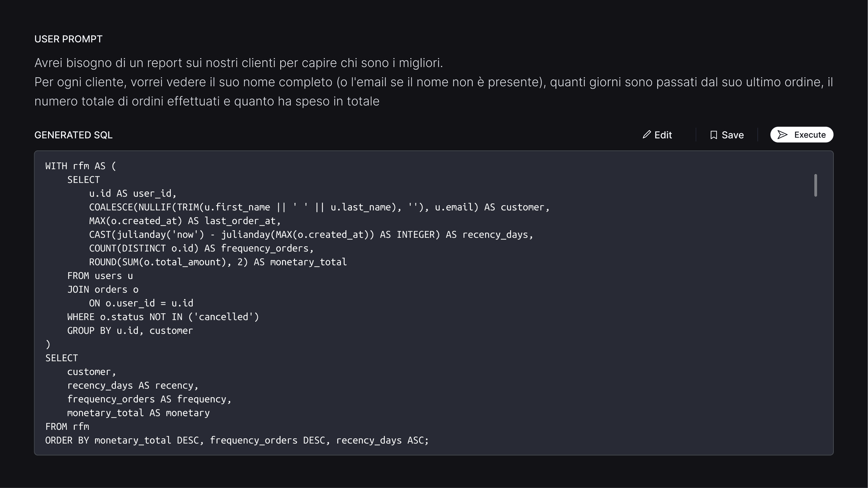868x488 pixels.
Task: Click the GENERATED SQL section header
Action: coord(73,135)
